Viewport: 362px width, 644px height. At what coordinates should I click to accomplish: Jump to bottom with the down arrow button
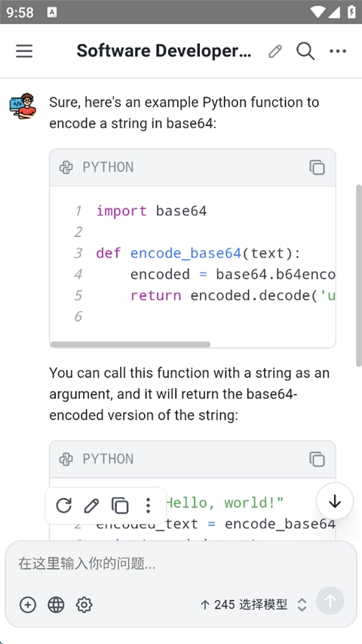[x=335, y=501]
